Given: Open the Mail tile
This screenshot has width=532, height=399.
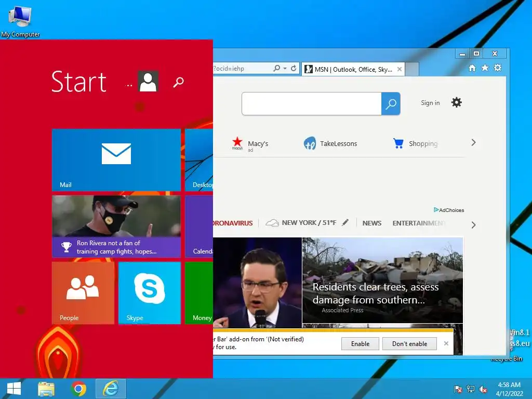Looking at the screenshot, I should click(x=116, y=160).
